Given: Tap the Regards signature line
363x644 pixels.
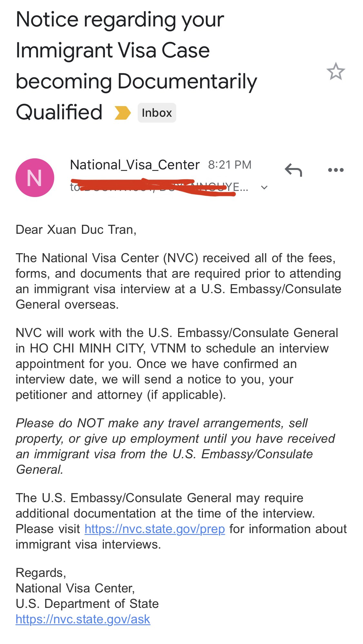Looking at the screenshot, I should (x=41, y=573).
